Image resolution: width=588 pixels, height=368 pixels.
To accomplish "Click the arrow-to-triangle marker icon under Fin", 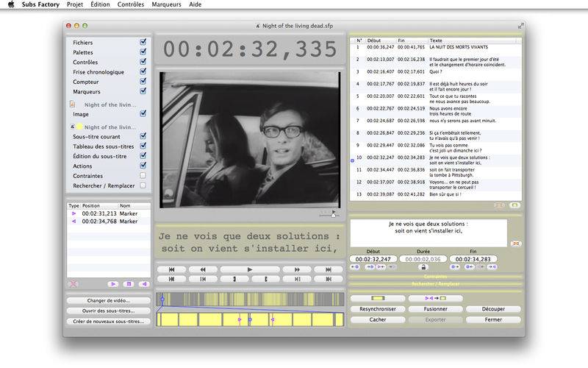I will click(x=492, y=267).
